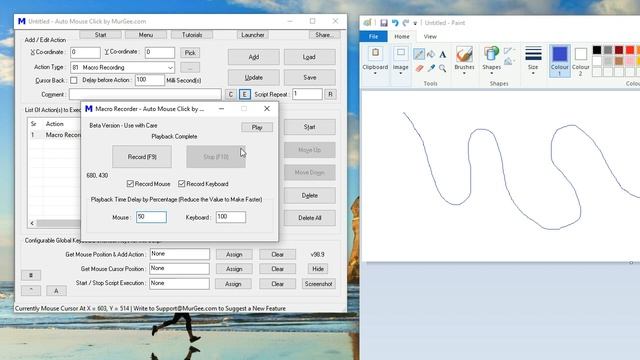Switch to the Home tab in Paint
Image resolution: width=640 pixels, height=360 pixels.
(x=402, y=36)
